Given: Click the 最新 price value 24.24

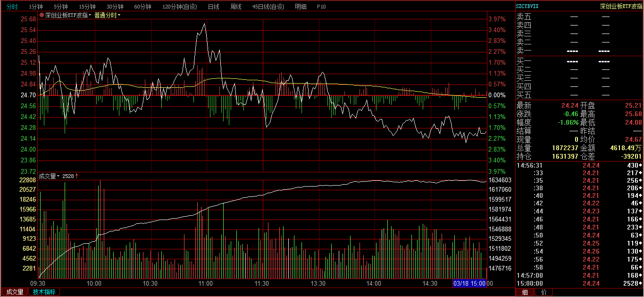Looking at the screenshot, I should click(570, 105).
